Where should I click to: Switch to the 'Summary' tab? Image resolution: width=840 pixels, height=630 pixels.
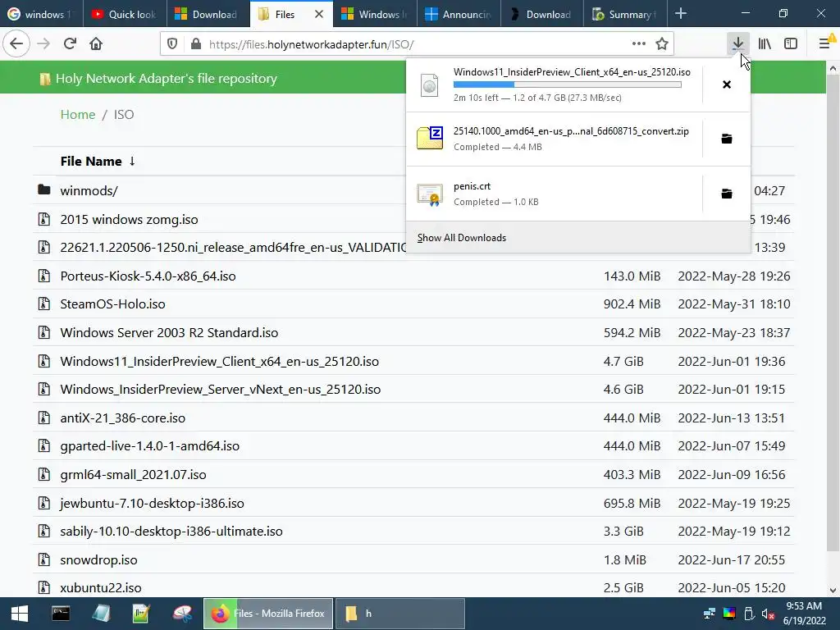(x=624, y=14)
